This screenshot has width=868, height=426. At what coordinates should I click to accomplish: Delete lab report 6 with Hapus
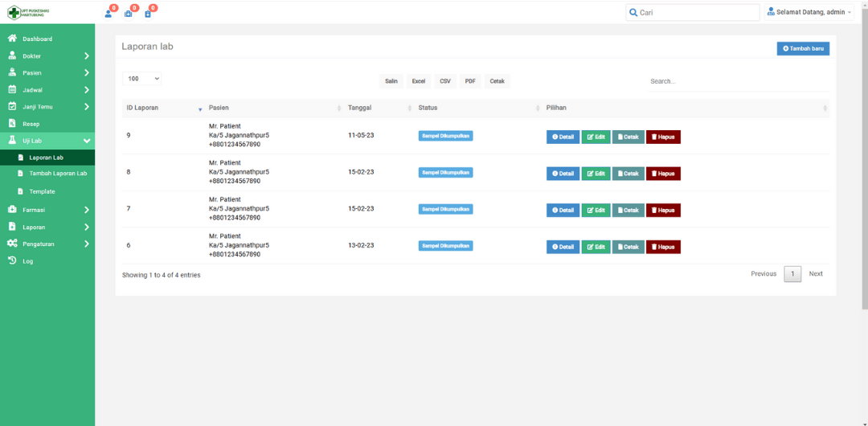click(663, 247)
